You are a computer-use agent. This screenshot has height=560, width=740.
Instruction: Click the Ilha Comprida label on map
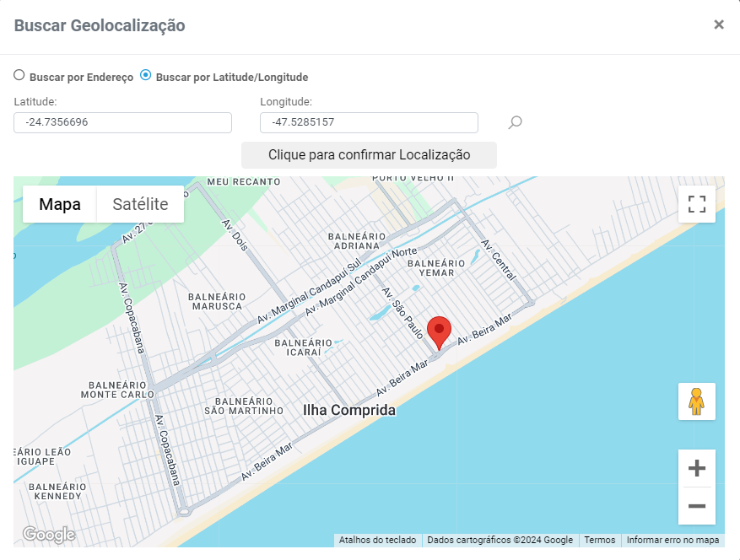[348, 411]
